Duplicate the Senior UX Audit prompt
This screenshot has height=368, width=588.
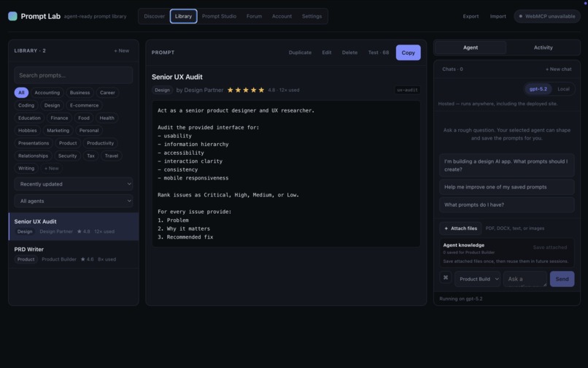[300, 53]
